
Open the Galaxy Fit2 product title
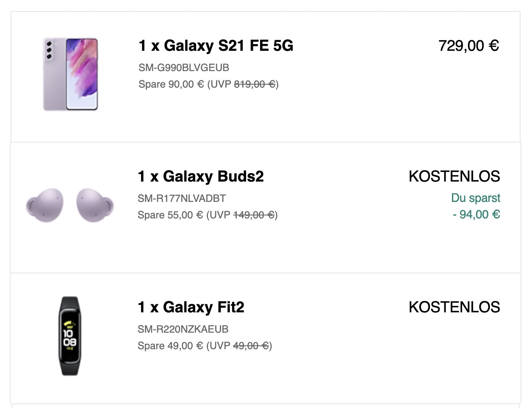(191, 307)
